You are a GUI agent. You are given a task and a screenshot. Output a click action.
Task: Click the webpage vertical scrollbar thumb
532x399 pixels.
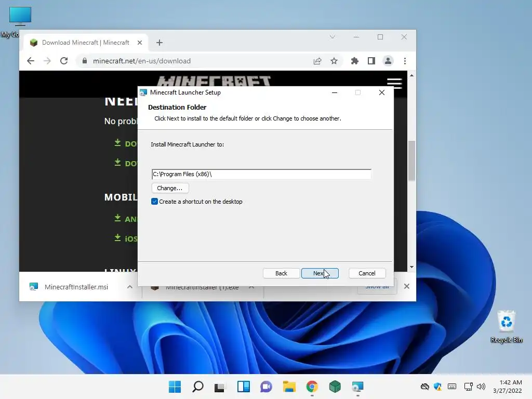coord(411,161)
